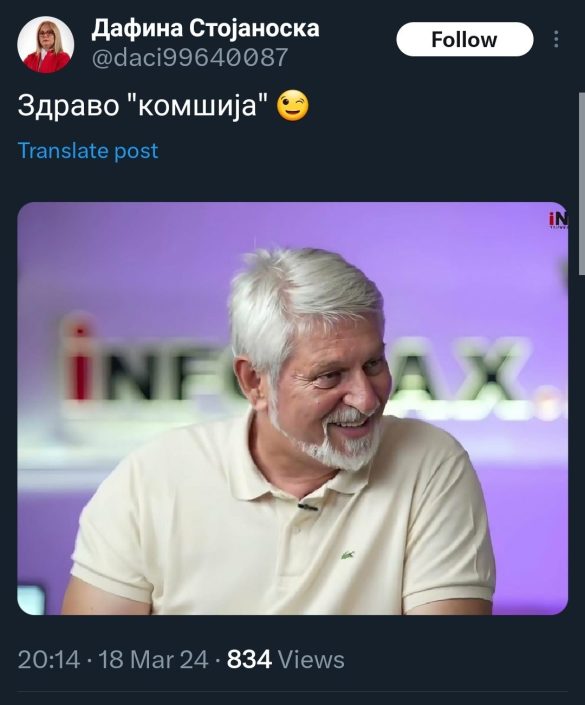Click the quoted word "комшија"
Viewport: 585px width, 705px height.
tap(199, 107)
